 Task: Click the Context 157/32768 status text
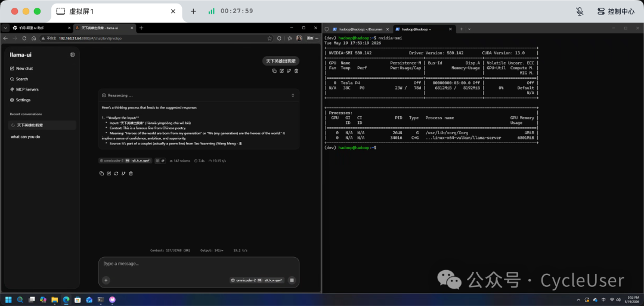170,250
